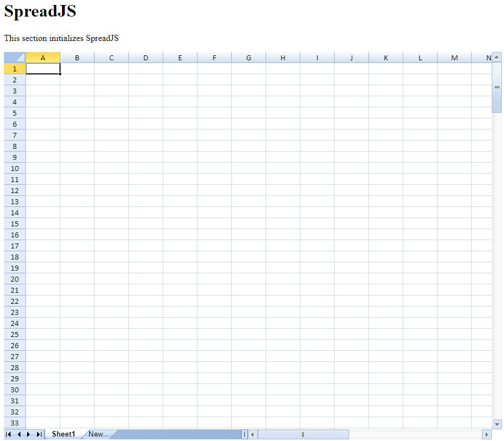The height and width of the screenshot is (441, 504).
Task: Select row 13 header
Action: [15, 201]
